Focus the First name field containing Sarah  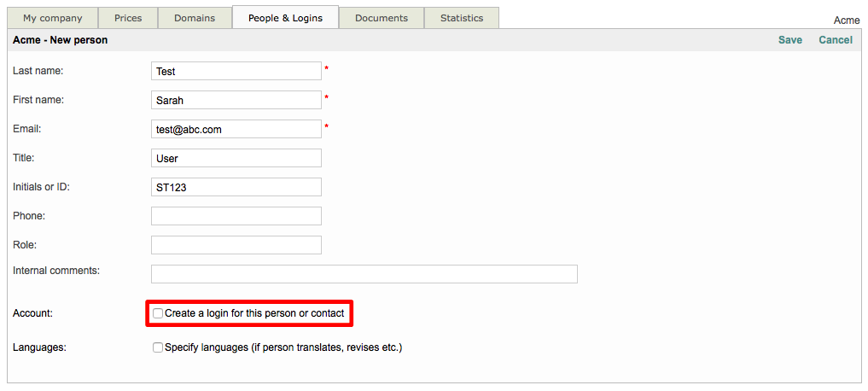pyautogui.click(x=236, y=101)
